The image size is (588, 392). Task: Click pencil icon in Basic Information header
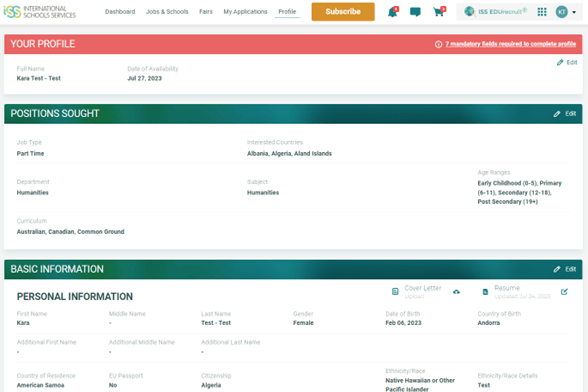click(557, 269)
